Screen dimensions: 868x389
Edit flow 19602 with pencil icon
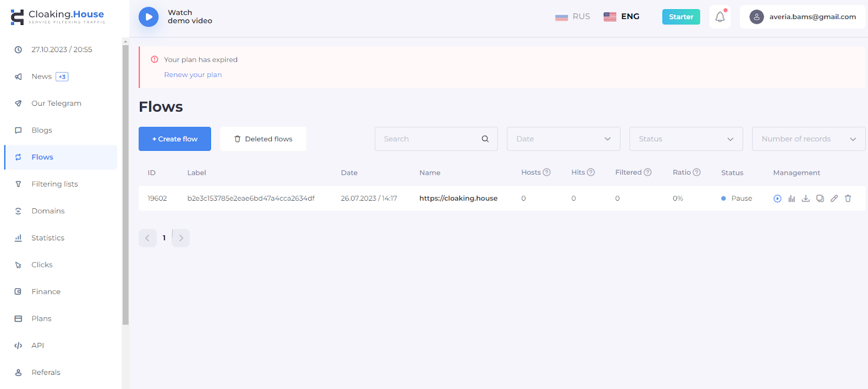pos(834,199)
